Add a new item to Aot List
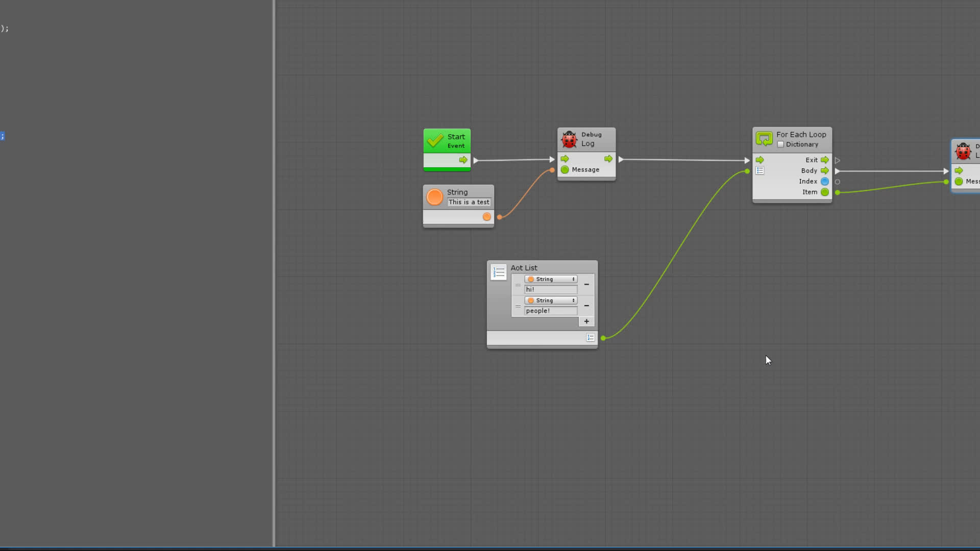This screenshot has height=551, width=980. point(586,321)
